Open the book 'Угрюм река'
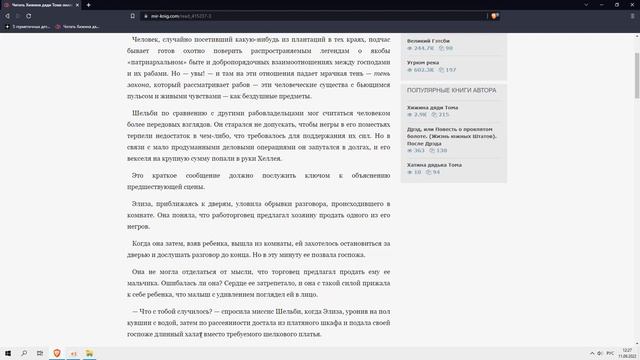The height and width of the screenshot is (360, 640). coord(423,62)
